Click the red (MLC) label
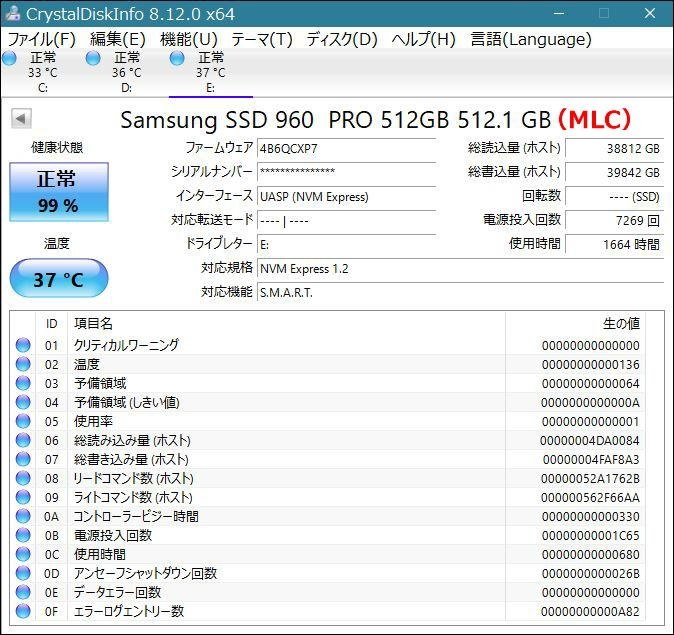 (594, 120)
